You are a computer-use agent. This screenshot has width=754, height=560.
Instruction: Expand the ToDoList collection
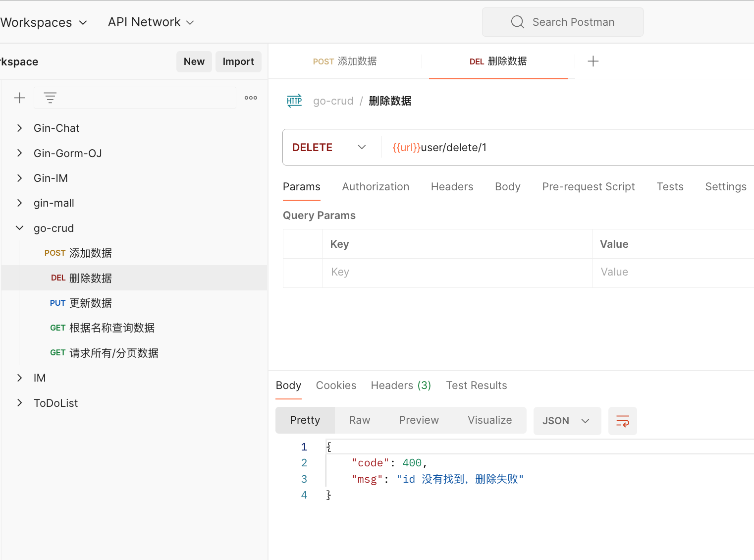[x=19, y=403]
